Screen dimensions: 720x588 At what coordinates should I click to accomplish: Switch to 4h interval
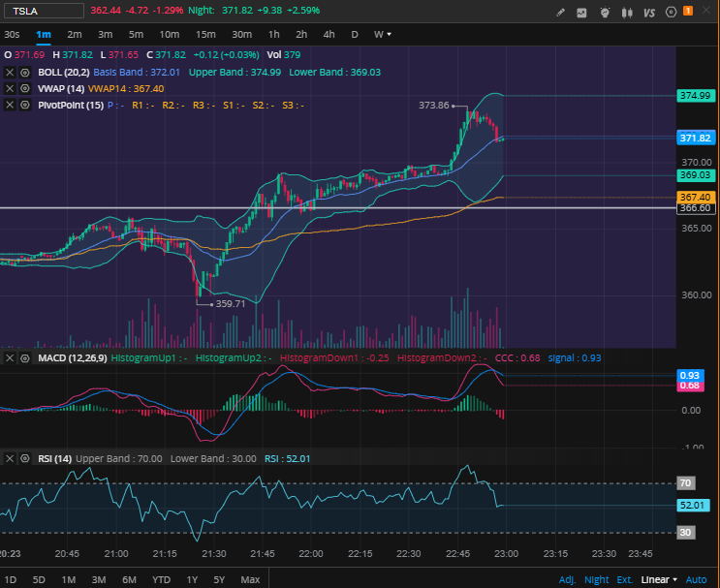[x=329, y=35]
